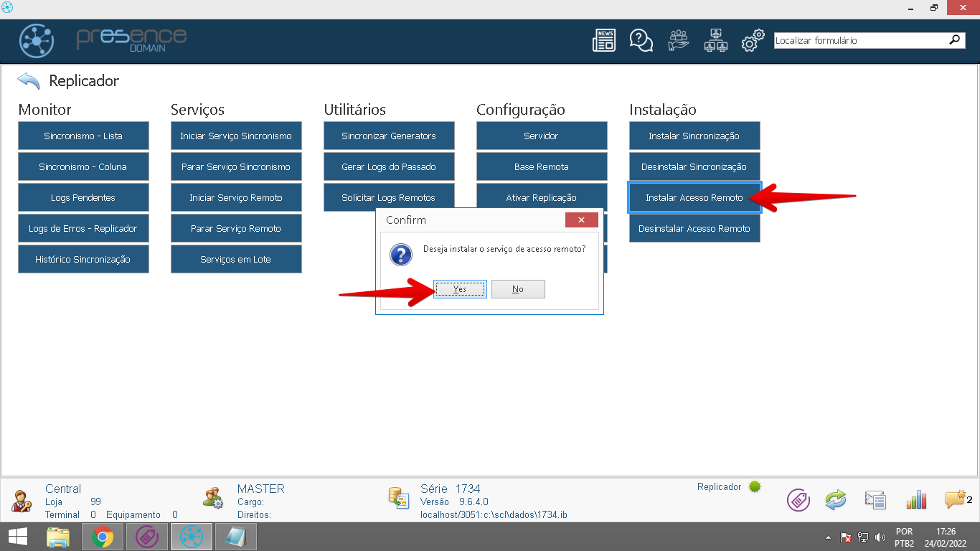Open the Windows Start button
The image size is (980, 551).
click(18, 537)
